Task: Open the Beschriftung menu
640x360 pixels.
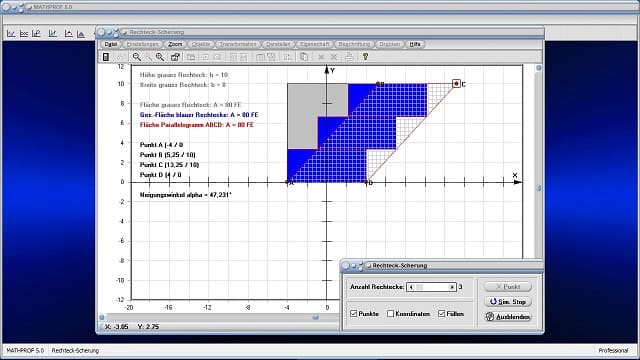Action: click(x=354, y=44)
